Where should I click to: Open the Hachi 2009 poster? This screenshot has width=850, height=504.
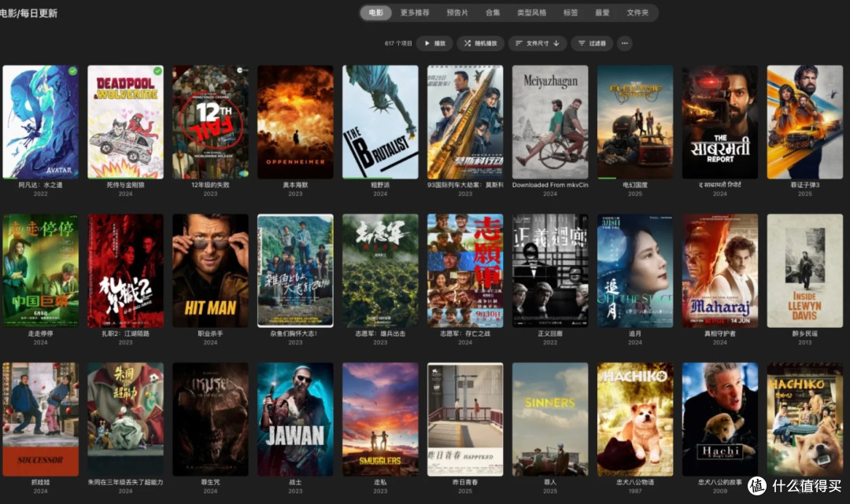coord(720,420)
